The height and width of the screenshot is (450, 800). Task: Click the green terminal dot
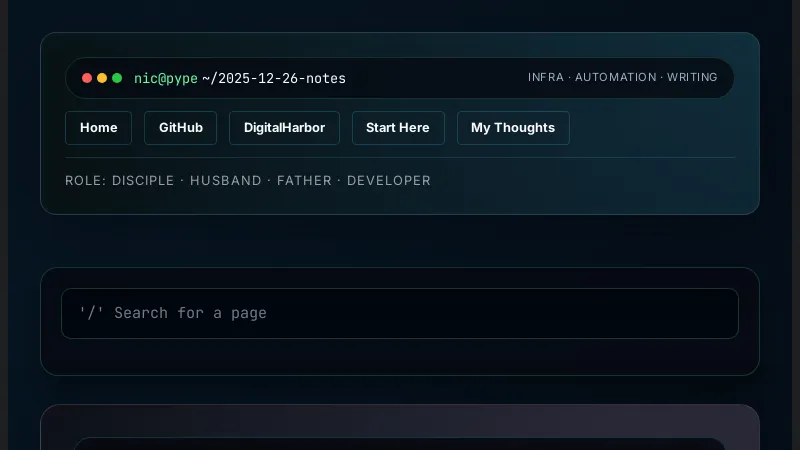click(x=117, y=78)
